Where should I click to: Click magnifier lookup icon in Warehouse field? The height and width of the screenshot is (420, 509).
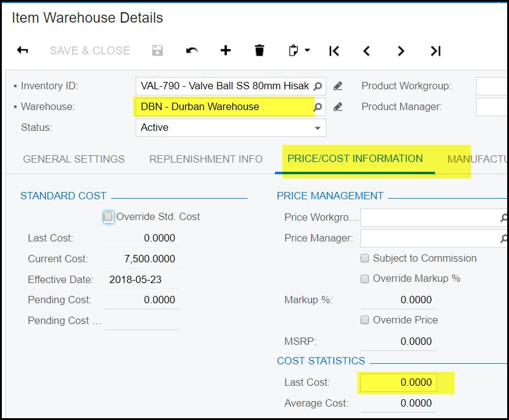click(x=318, y=107)
